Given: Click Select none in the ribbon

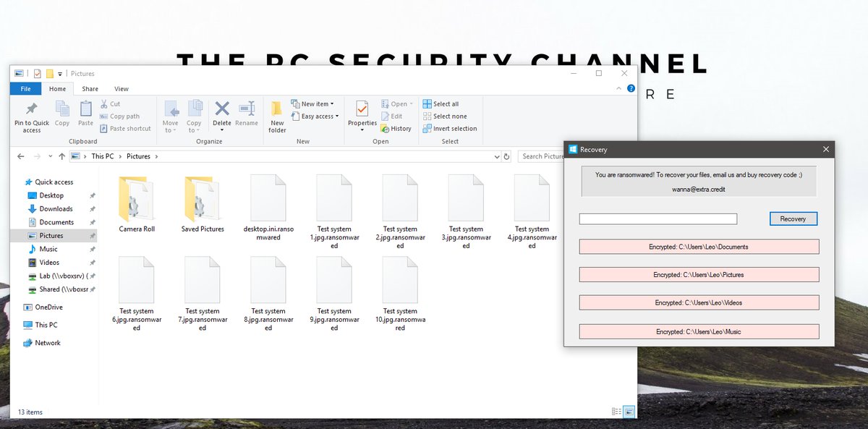Looking at the screenshot, I should 444,116.
